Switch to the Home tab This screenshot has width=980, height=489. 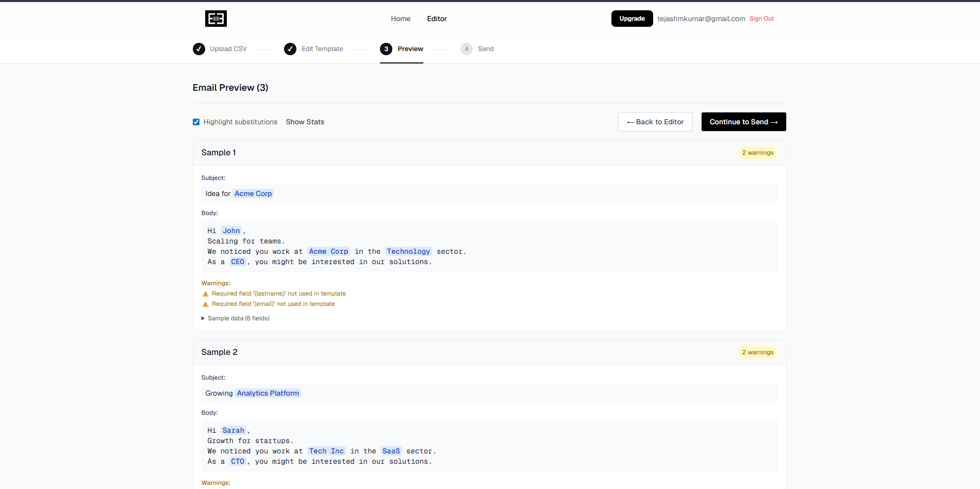401,19
